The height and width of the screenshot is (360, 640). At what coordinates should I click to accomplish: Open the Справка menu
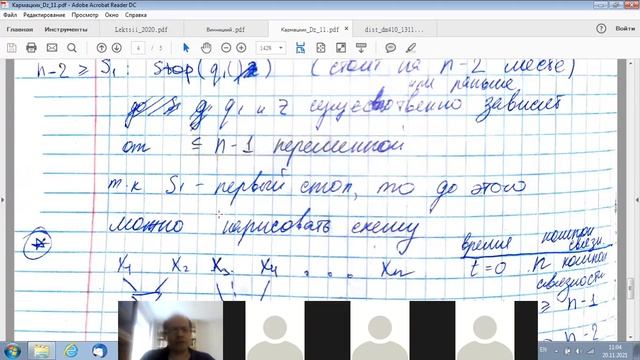coord(136,15)
